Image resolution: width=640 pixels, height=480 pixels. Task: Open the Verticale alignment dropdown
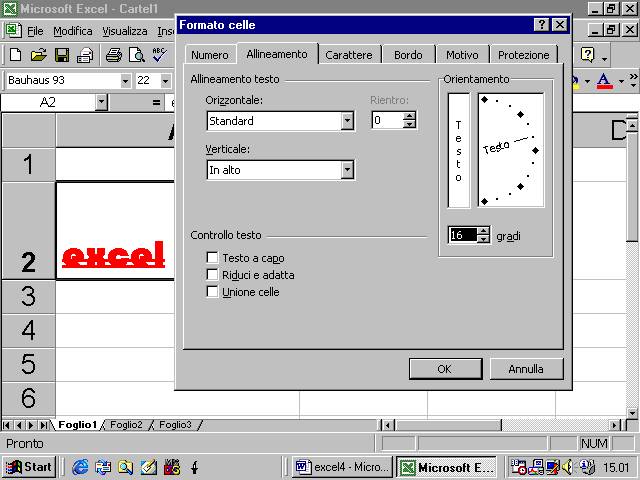347,170
